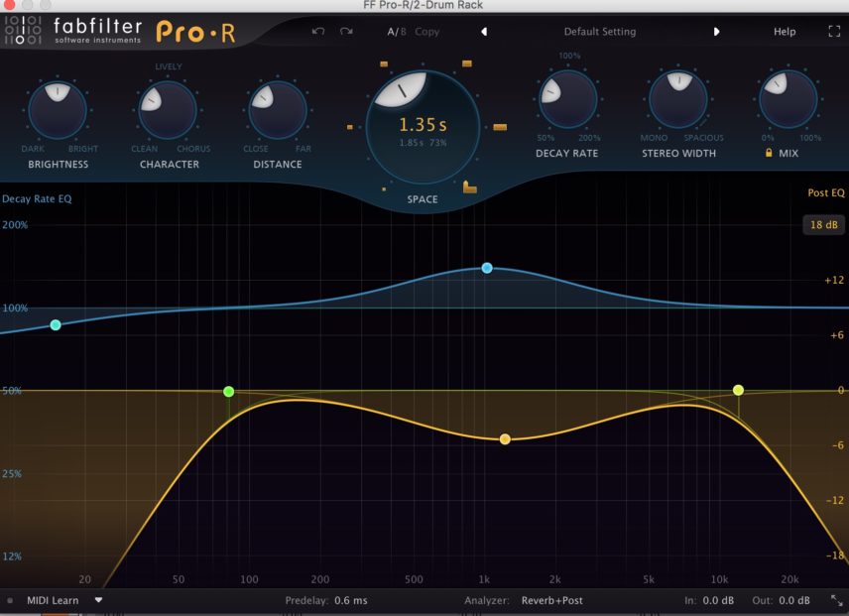
Task: Click the red window close button
Action: 9,5
